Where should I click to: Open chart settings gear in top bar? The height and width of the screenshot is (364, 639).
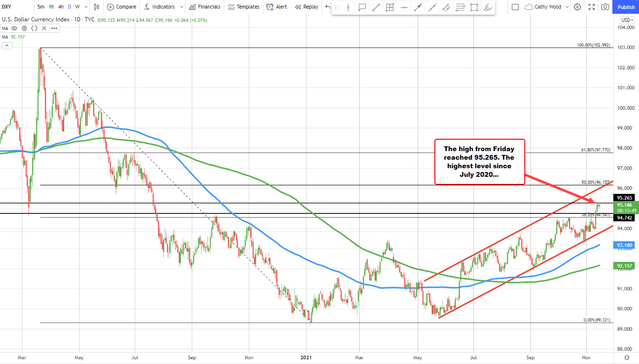pyautogui.click(x=577, y=7)
